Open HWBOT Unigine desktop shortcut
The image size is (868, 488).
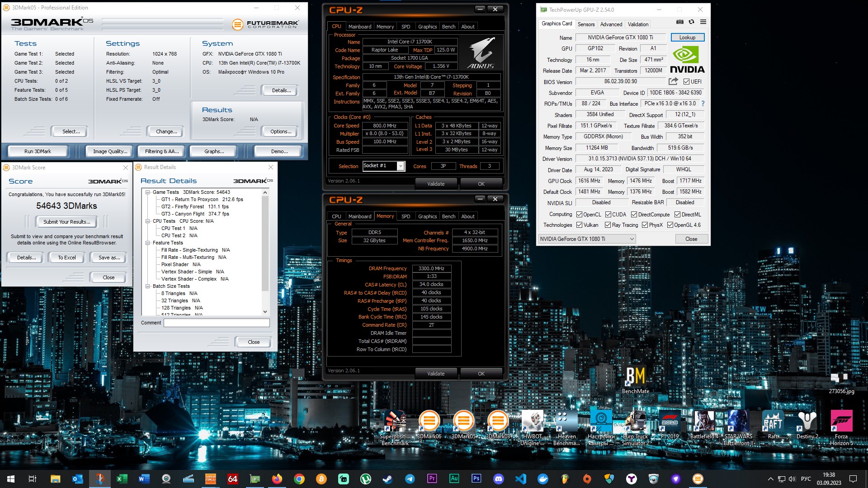tap(532, 428)
